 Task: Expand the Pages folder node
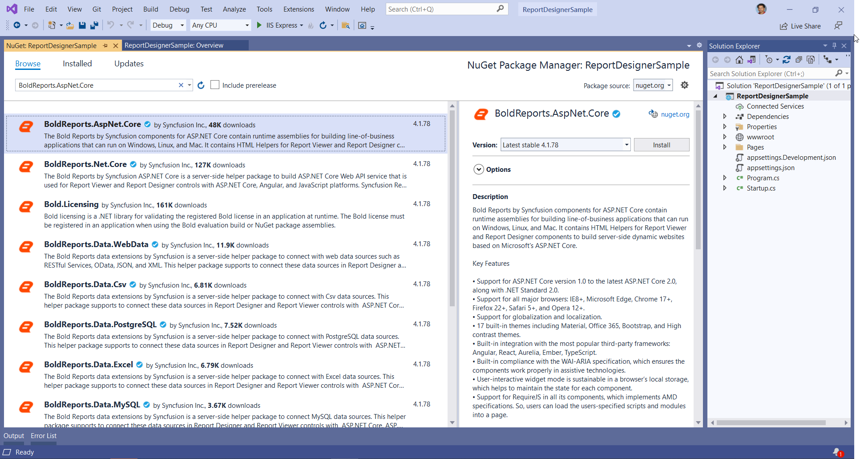(725, 147)
